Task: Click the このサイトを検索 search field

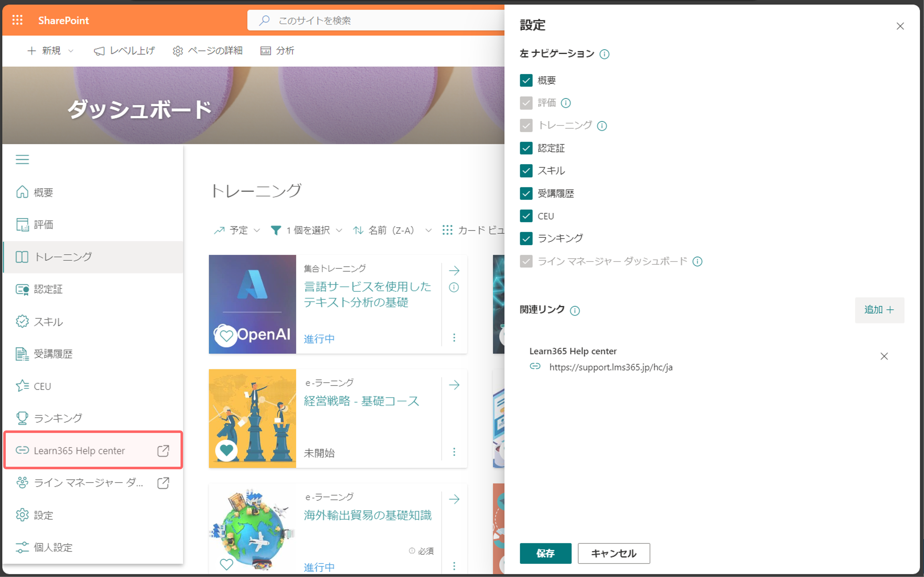Action: click(x=376, y=20)
